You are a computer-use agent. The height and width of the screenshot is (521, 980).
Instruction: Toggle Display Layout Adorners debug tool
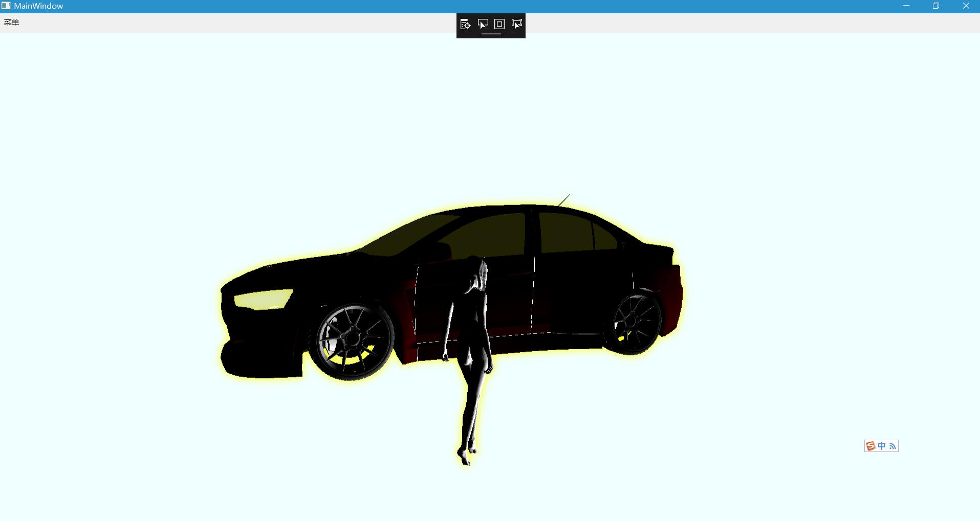click(x=499, y=24)
